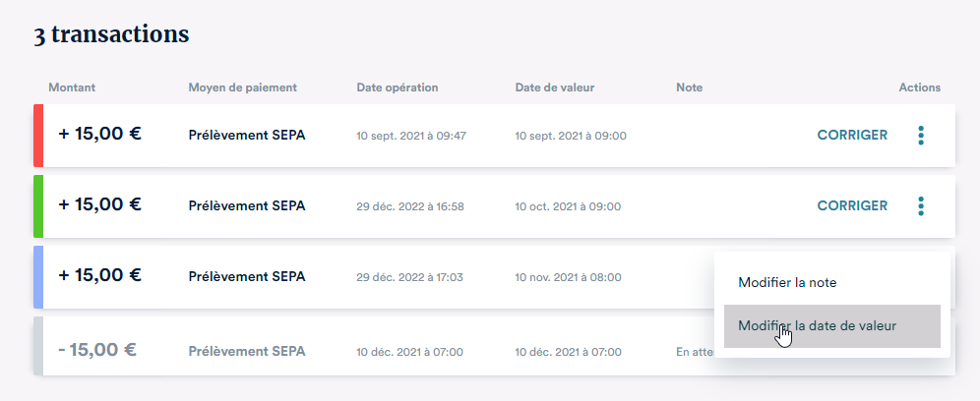Screen dimensions: 980x401
Task: Click the "3 transactions" heading
Action: pyautogui.click(x=111, y=34)
